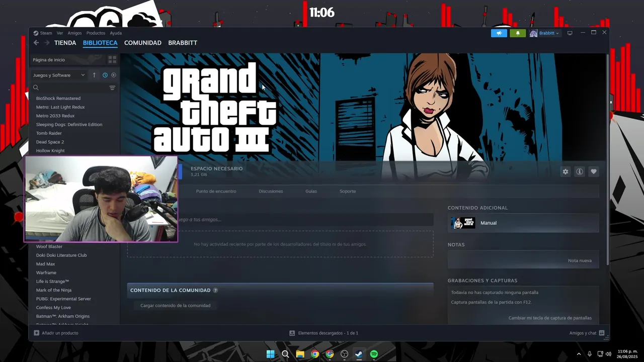Enter Big Picture mode monitor icon
The height and width of the screenshot is (362, 644).
570,33
